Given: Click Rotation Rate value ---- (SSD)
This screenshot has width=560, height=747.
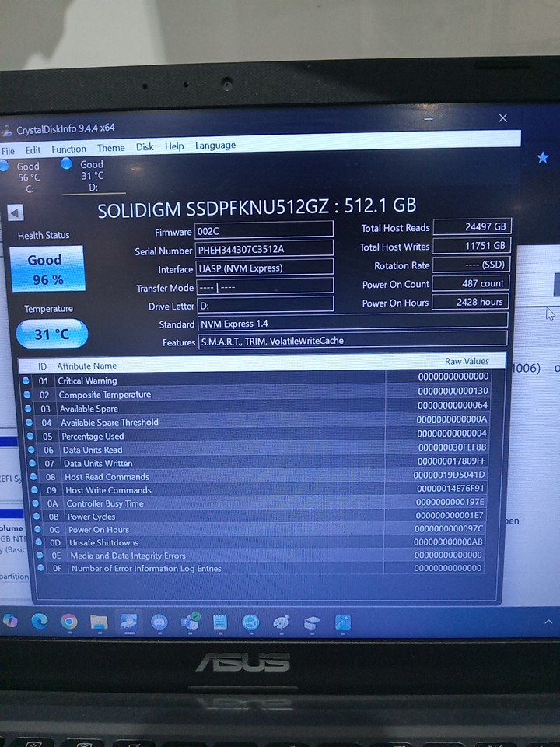Looking at the screenshot, I should [471, 264].
